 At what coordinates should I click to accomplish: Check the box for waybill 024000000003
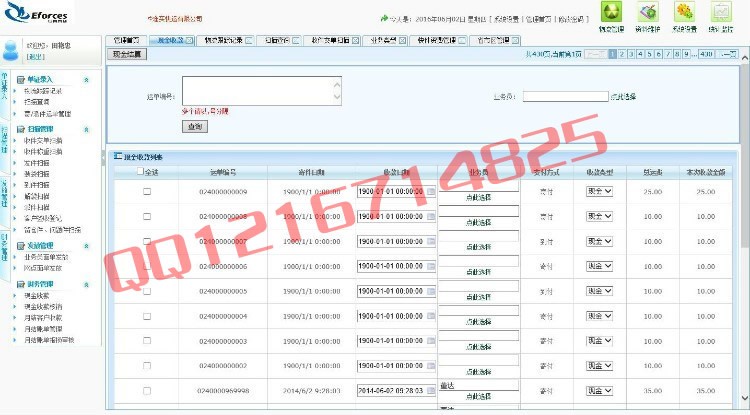pos(147,341)
